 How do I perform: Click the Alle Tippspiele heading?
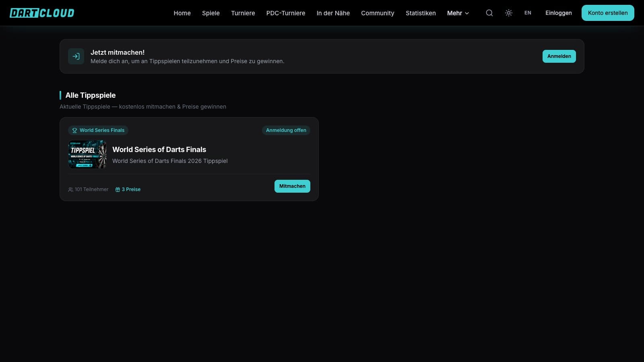[91, 95]
